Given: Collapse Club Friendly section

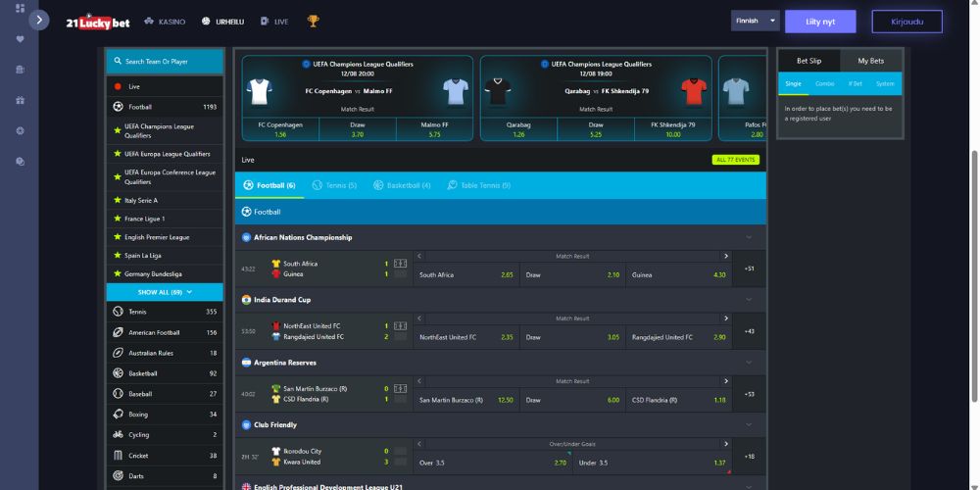Looking at the screenshot, I should point(749,425).
